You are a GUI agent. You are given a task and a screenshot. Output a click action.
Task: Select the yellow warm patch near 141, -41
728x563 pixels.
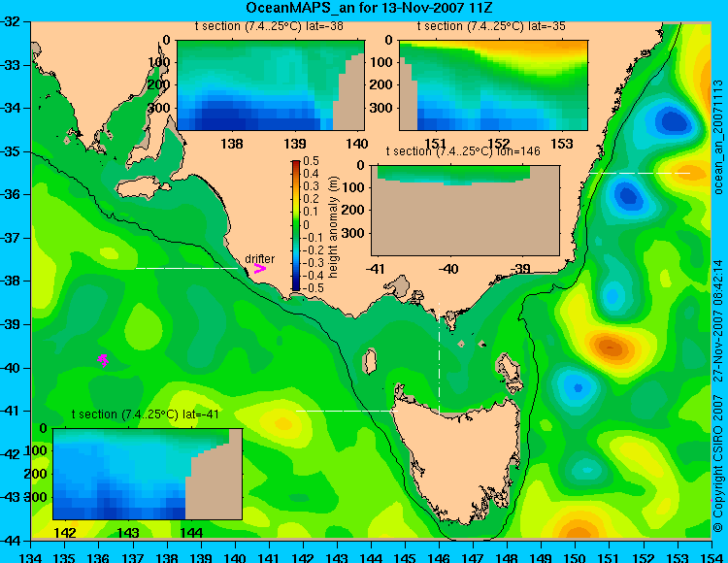click(281, 423)
